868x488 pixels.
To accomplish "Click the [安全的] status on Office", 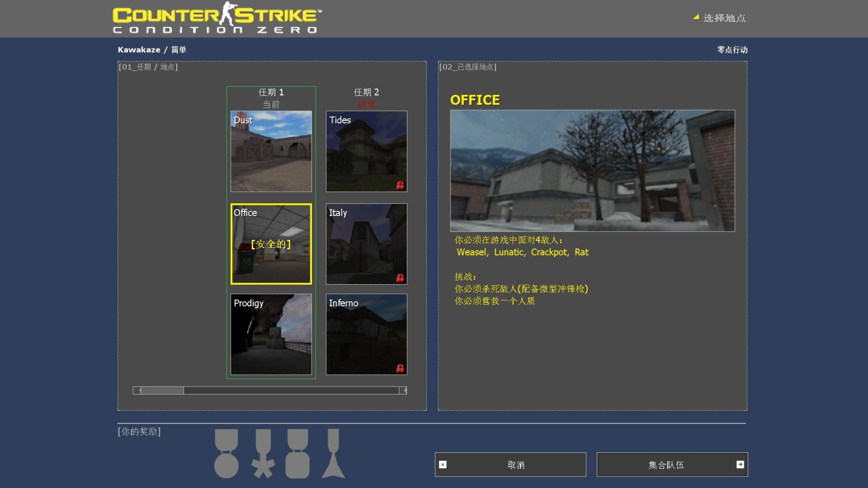I will (271, 244).
